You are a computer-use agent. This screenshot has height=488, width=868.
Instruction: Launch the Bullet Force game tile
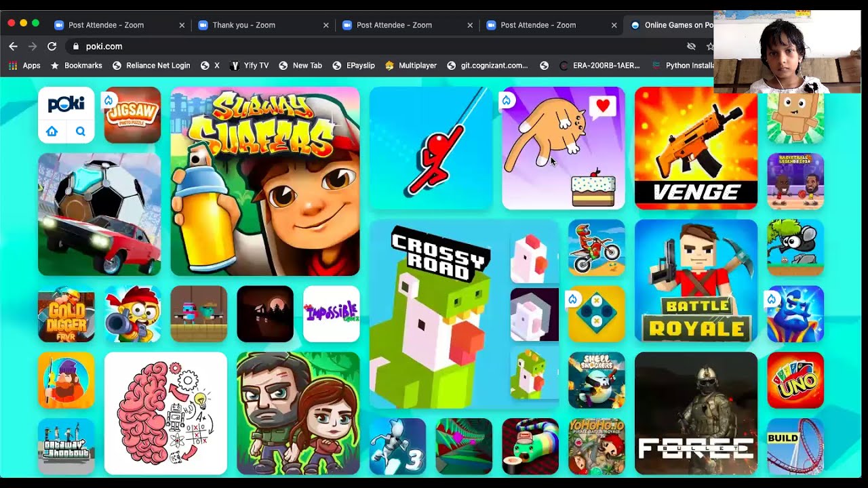coord(696,413)
